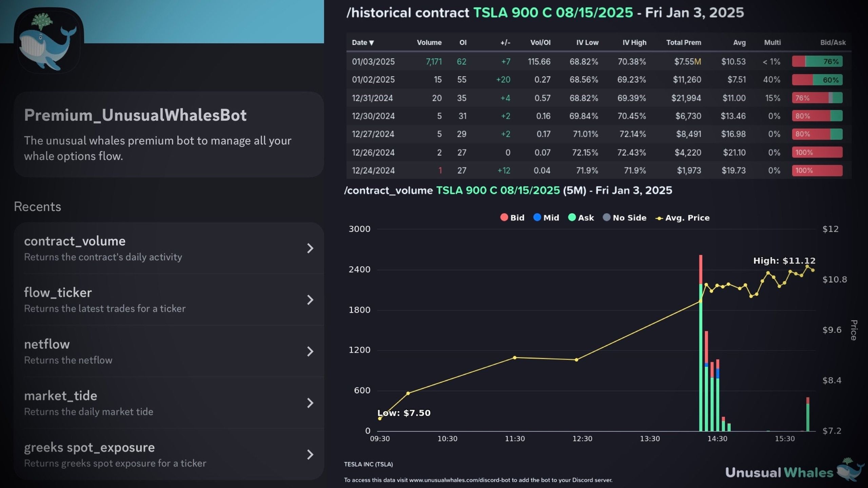
Task: Click the 7,171 volume value
Action: (434, 62)
